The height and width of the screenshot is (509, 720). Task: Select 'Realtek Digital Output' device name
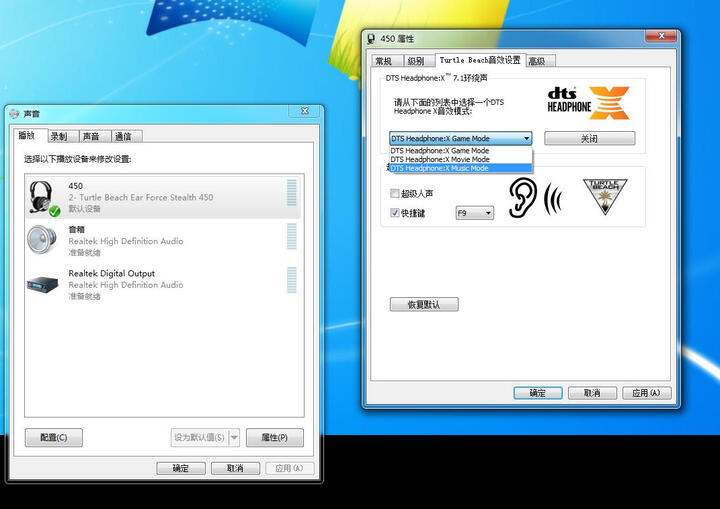click(112, 273)
